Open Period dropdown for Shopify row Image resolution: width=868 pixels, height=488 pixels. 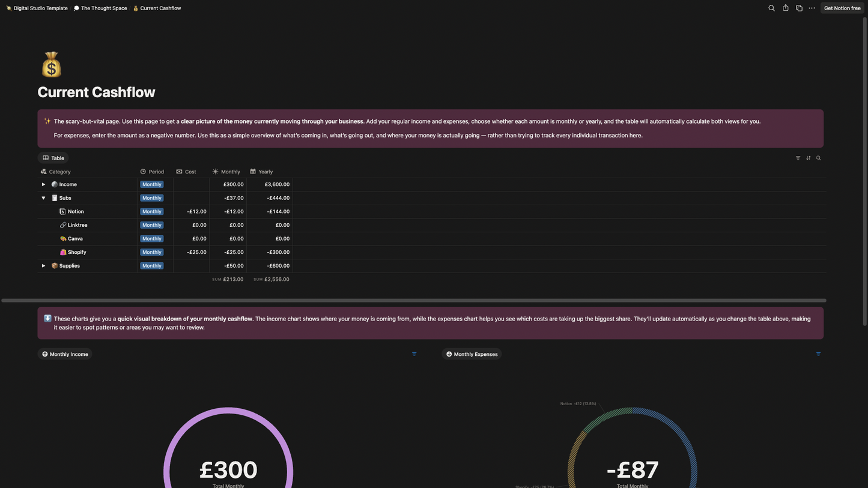click(151, 252)
